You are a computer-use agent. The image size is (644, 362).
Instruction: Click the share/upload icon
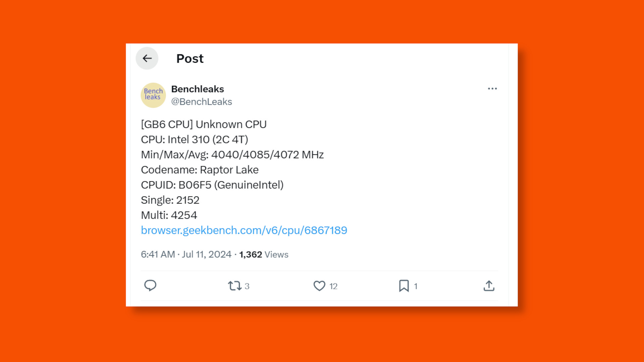(x=489, y=286)
